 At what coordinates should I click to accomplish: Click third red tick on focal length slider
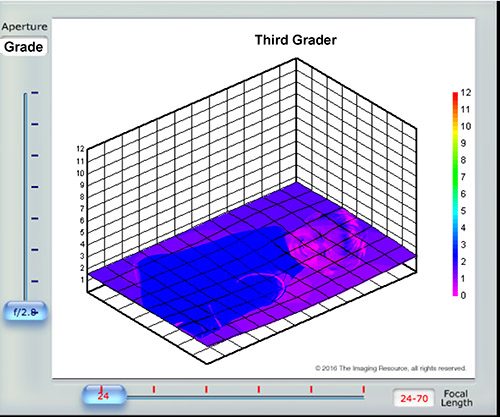pos(206,389)
